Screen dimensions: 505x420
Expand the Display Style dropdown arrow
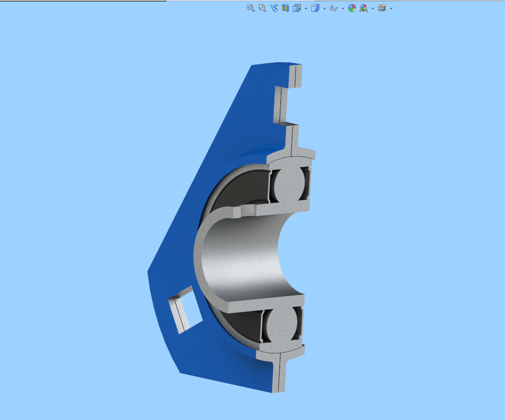[x=324, y=8]
